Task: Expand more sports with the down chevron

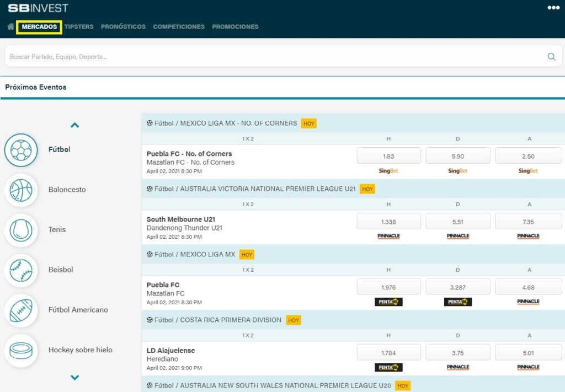Action: tap(74, 378)
